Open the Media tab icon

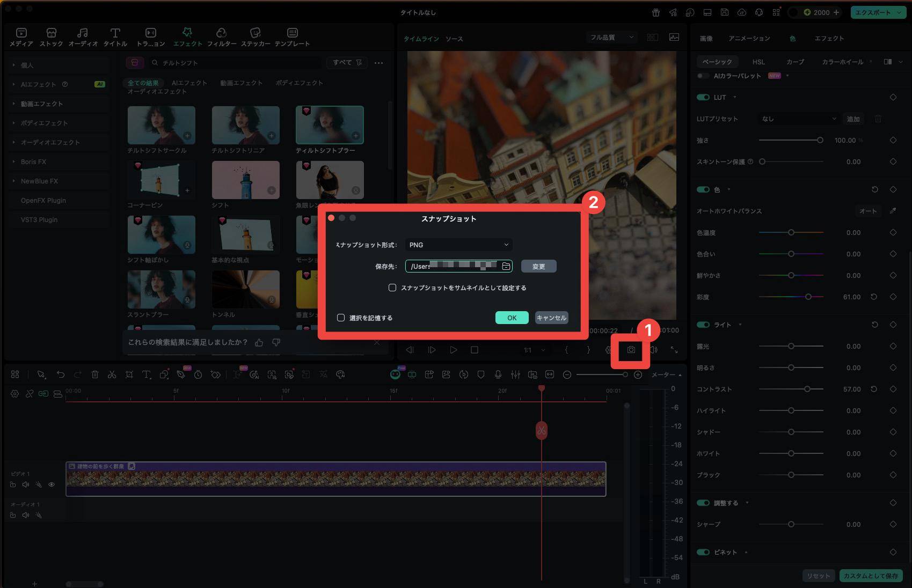[21, 33]
